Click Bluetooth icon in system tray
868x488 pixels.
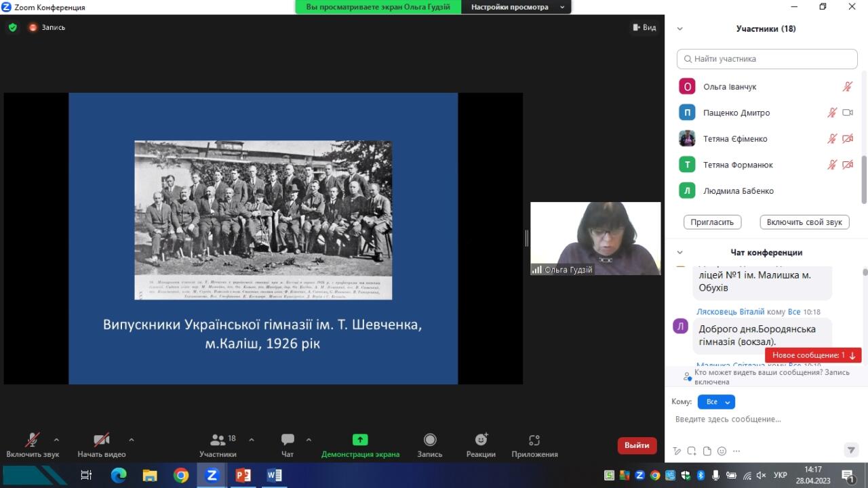pyautogui.click(x=701, y=475)
